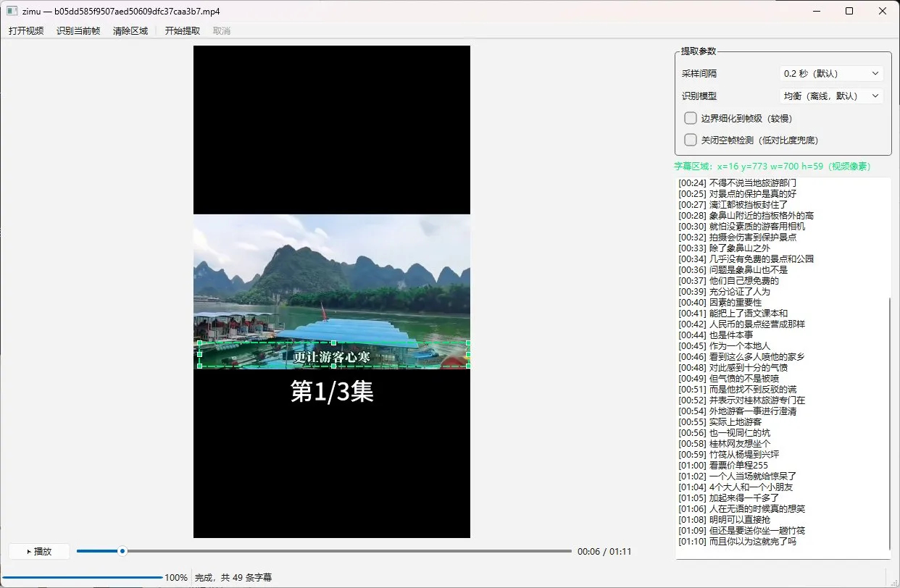Select subtitle line [00:49] 但气愤的不是被喷
Image resolution: width=900 pixels, height=588 pixels.
coord(728,378)
